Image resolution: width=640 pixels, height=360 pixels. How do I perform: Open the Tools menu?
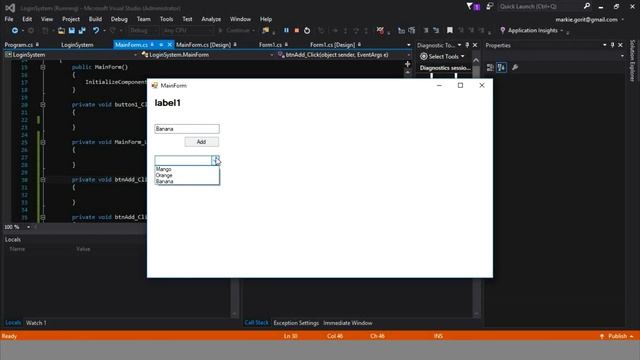(166, 19)
